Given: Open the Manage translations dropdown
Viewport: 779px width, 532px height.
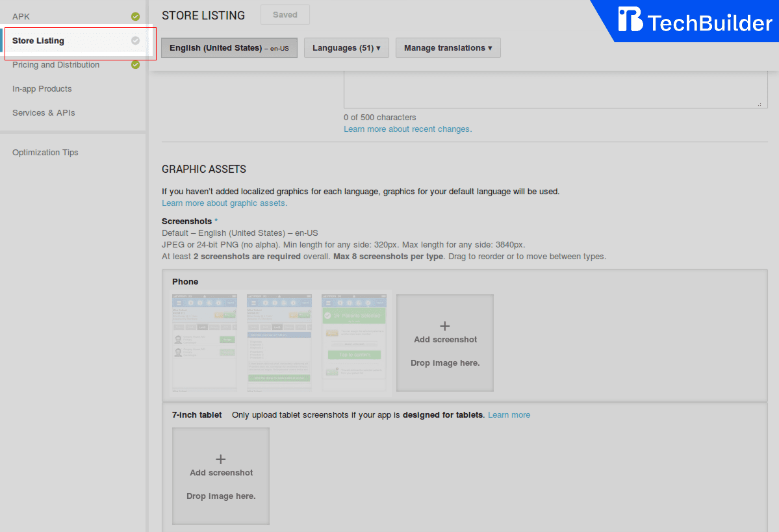Looking at the screenshot, I should coord(448,47).
